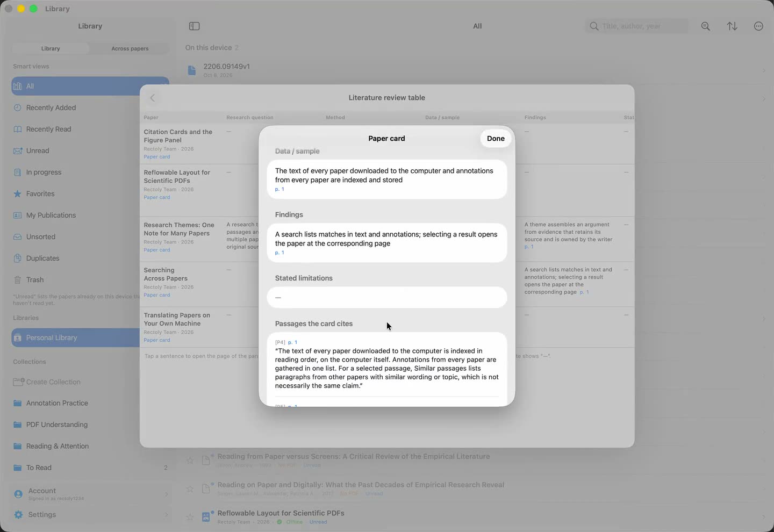774x532 pixels.
Task: Select Personal Library under Libraries
Action: 90,337
